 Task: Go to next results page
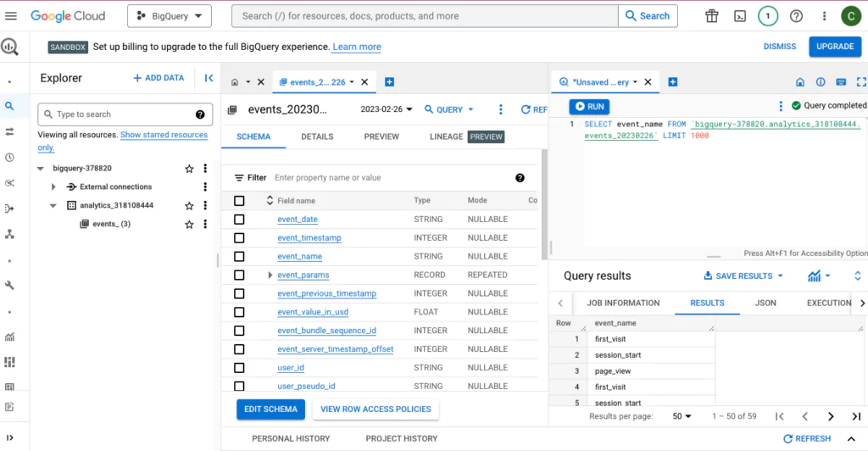831,416
